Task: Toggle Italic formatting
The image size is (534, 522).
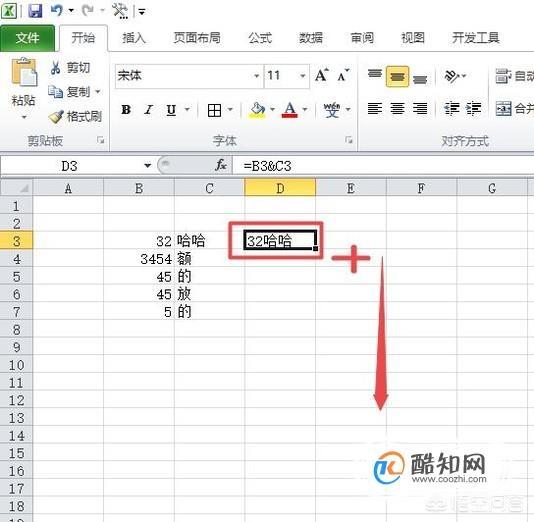Action: (x=148, y=110)
